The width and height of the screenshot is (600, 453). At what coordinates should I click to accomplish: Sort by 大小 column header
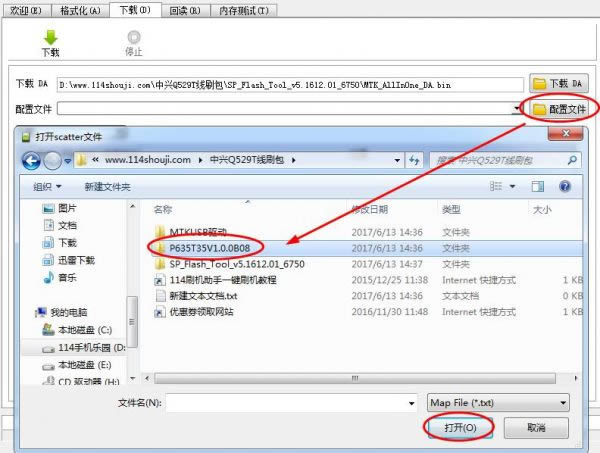point(542,209)
